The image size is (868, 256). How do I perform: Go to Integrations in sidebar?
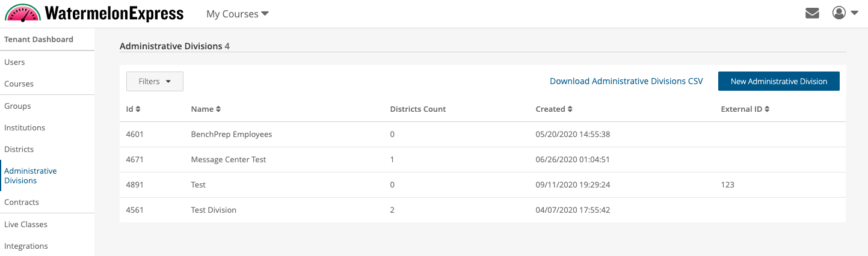point(26,246)
